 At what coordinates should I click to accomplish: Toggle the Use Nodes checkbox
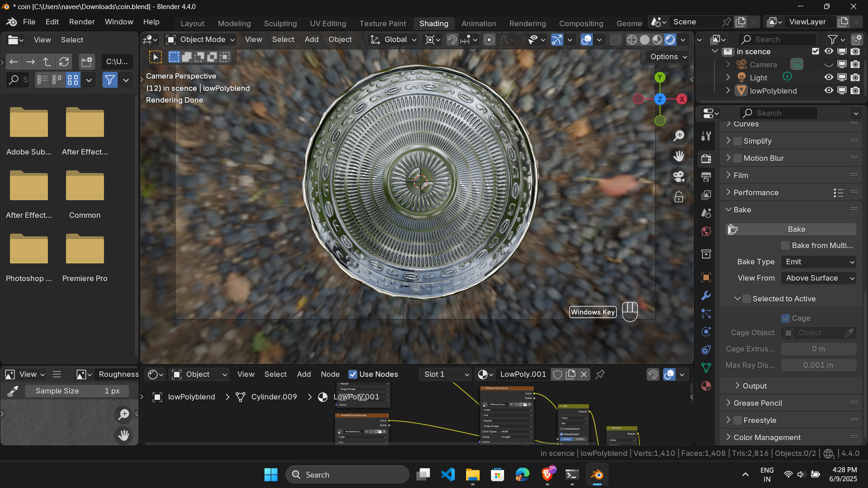(353, 375)
